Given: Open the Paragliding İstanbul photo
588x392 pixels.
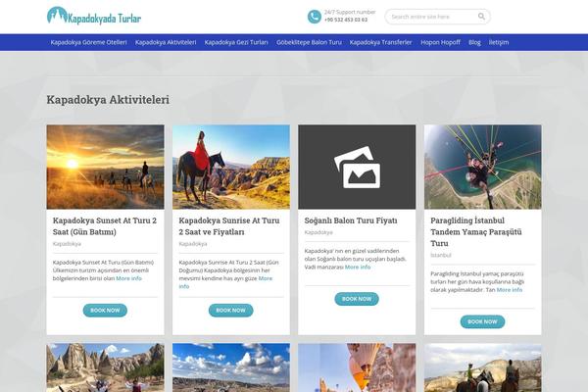Looking at the screenshot, I should 482,167.
